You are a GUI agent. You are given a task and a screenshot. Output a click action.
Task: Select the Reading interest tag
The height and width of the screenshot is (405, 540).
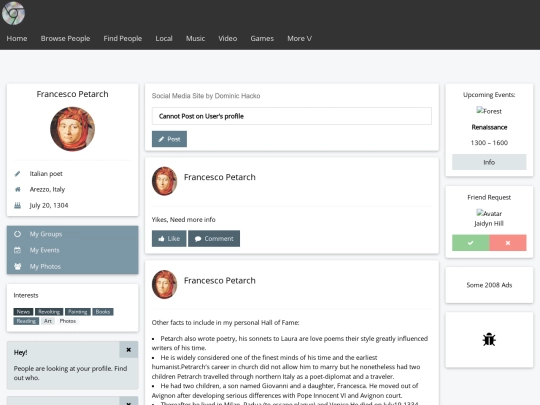coord(26,321)
